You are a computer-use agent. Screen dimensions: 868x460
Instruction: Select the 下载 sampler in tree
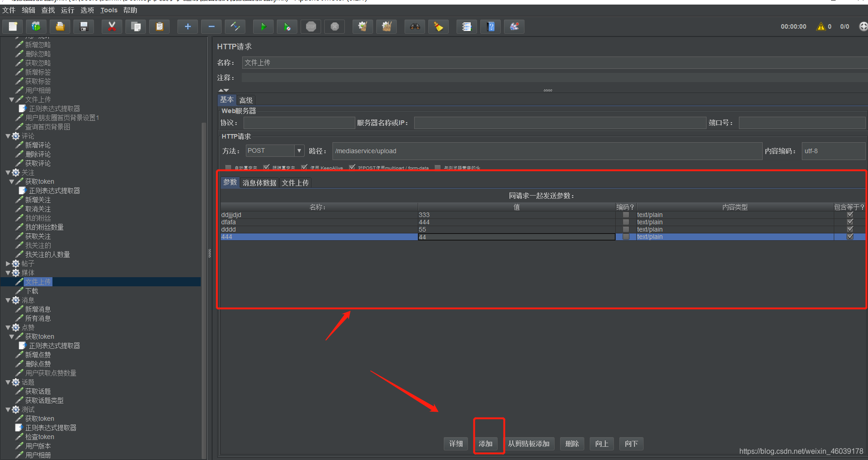[31, 291]
